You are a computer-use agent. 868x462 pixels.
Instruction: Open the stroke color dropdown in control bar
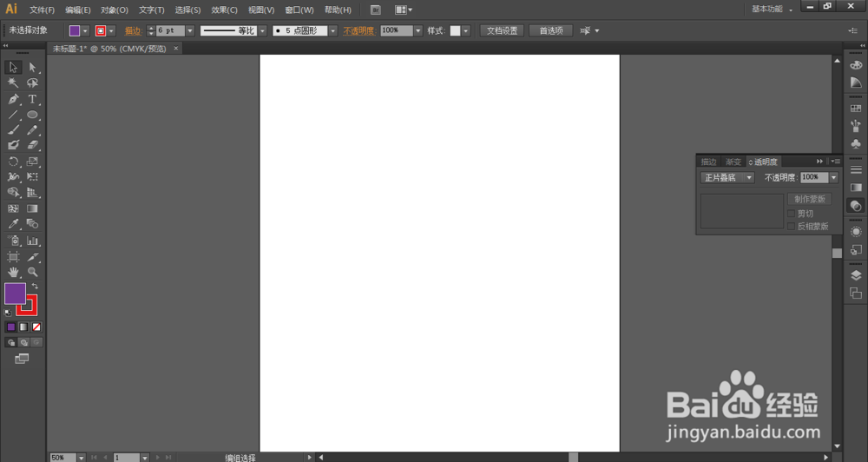111,31
